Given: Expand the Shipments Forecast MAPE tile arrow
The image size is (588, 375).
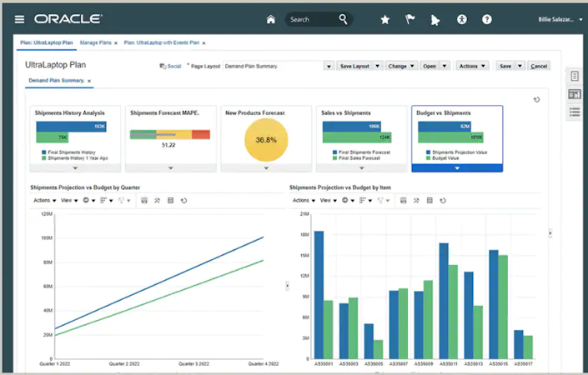Looking at the screenshot, I should coord(171,168).
